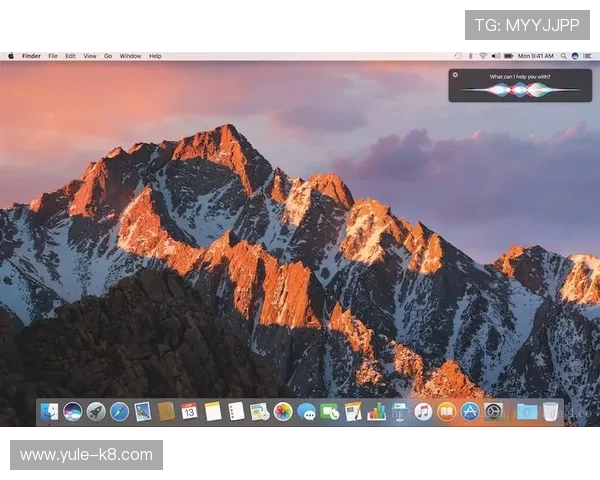Image resolution: width=600 pixels, height=480 pixels.
Task: Close the Siri panel
Action: [455, 75]
